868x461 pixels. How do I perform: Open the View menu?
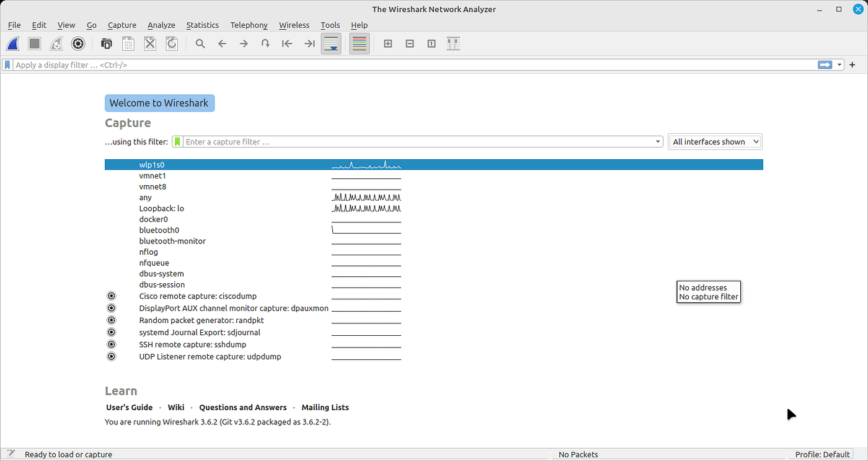(x=66, y=25)
